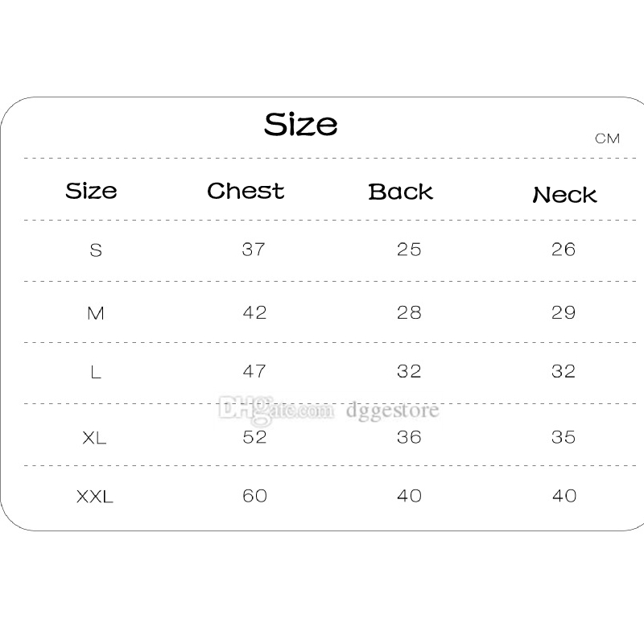Click the L size row label
644x644 pixels.
click(x=96, y=374)
